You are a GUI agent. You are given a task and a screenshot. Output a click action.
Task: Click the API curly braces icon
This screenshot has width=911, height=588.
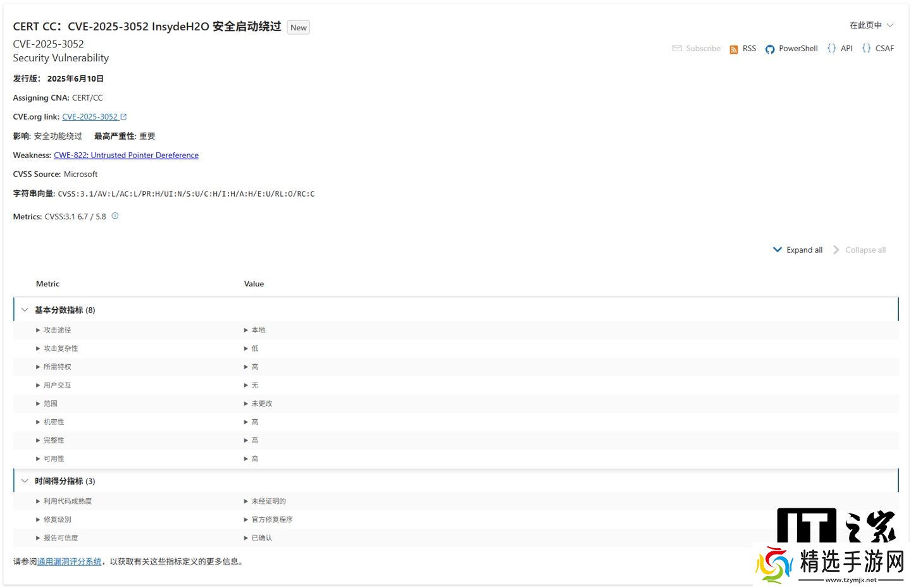831,48
